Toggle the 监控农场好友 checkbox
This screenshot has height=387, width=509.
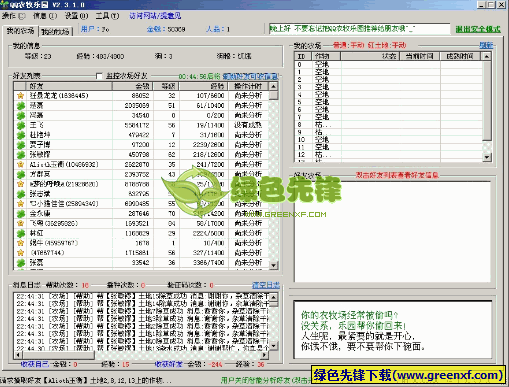point(99,76)
